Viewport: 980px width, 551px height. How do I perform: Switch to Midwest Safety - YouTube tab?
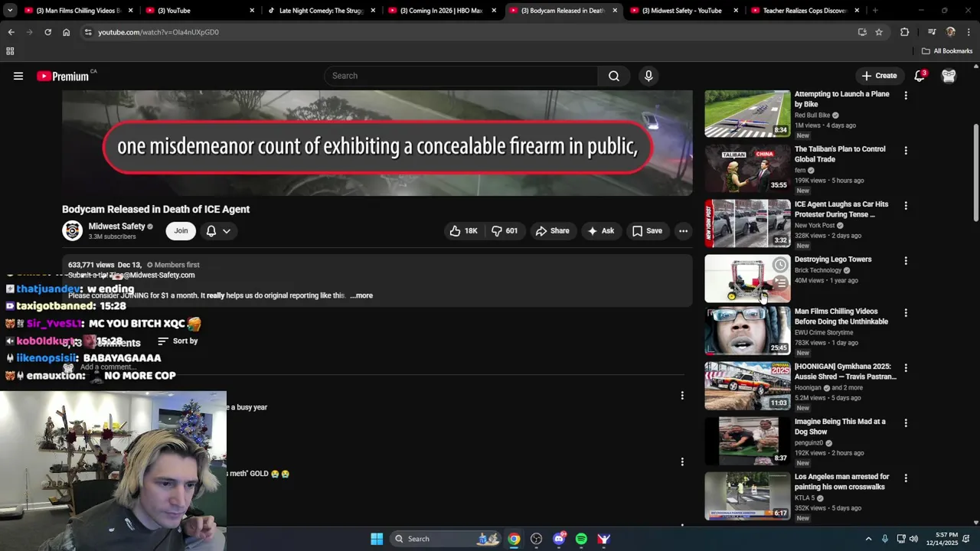pyautogui.click(x=684, y=11)
